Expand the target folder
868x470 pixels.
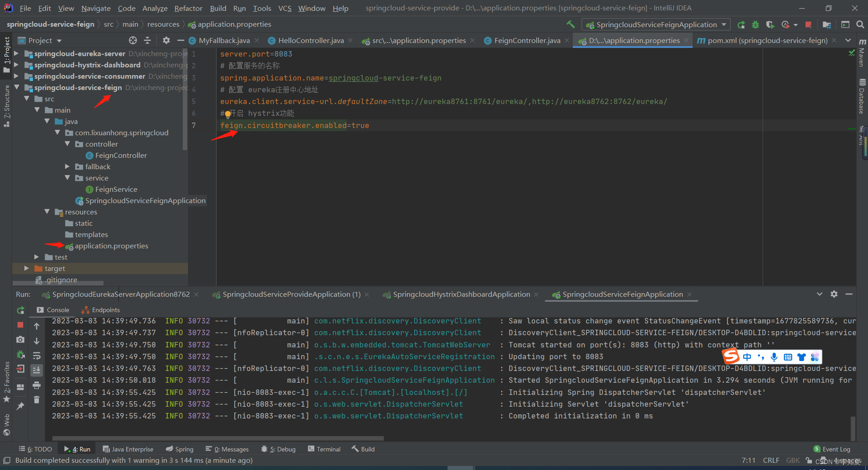coord(26,268)
